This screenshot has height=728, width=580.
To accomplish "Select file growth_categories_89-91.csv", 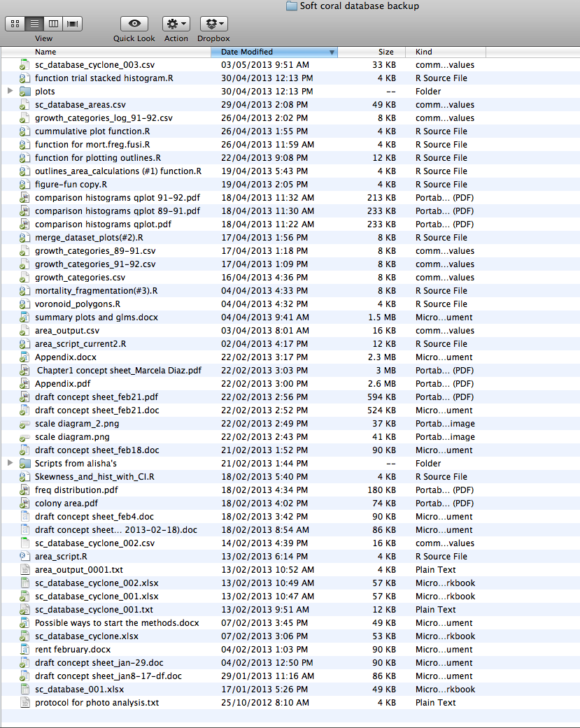I will tap(95, 251).
